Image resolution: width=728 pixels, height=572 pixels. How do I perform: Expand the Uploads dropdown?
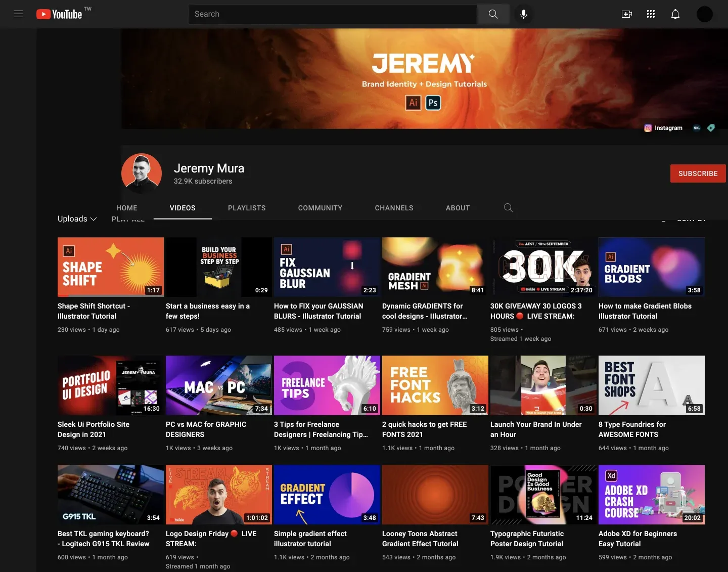pyautogui.click(x=77, y=218)
